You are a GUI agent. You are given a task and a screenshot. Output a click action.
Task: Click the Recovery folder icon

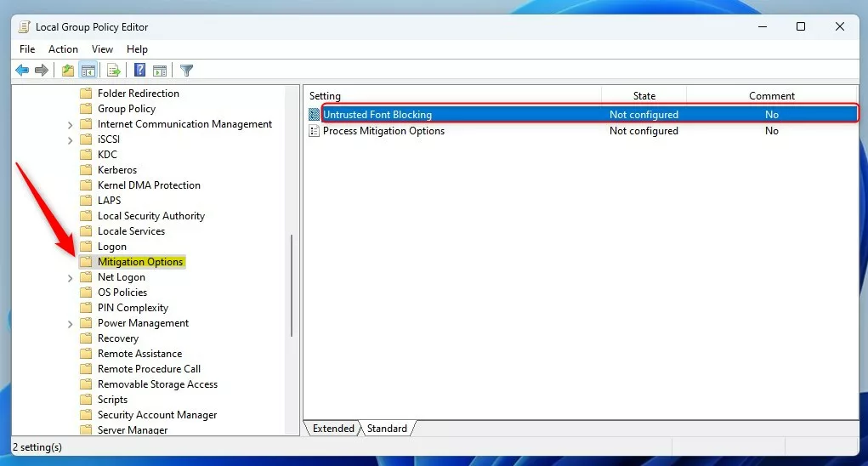tap(86, 338)
